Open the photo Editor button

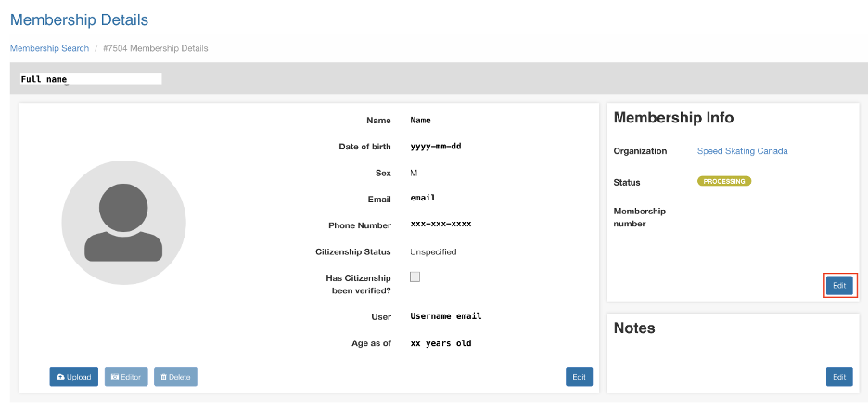[x=126, y=377]
